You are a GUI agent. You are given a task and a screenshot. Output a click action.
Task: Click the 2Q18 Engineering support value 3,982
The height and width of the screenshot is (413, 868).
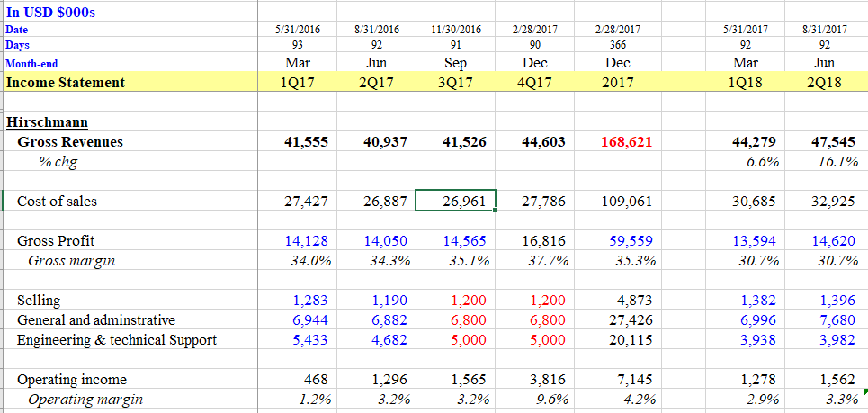(x=837, y=339)
